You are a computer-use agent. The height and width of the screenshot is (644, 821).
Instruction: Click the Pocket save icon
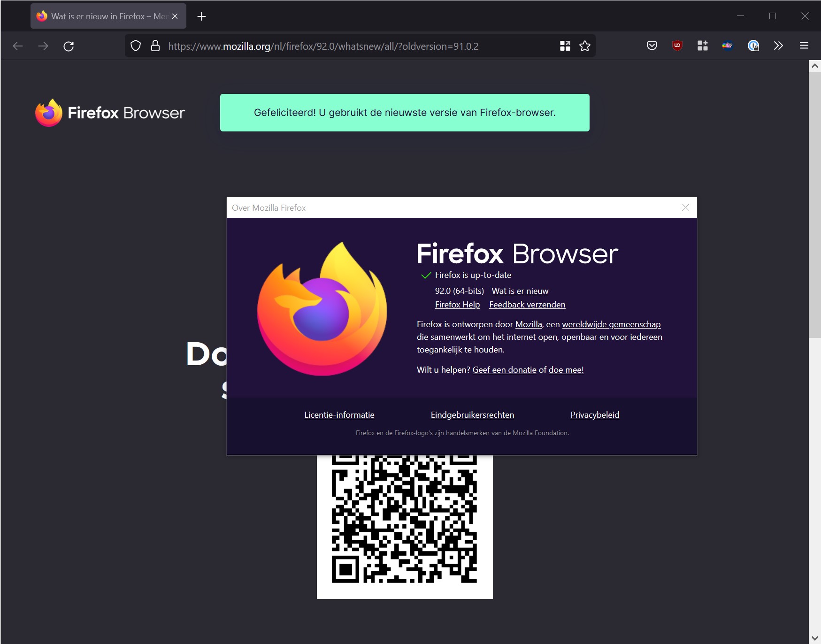click(x=652, y=46)
